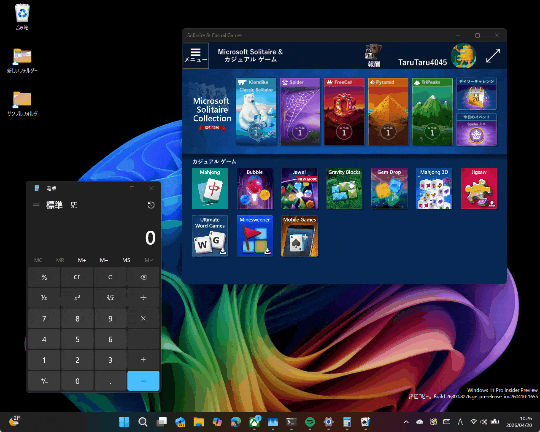The image size is (540, 432).
Task: Click the divide key in Calculator
Action: coord(143,298)
